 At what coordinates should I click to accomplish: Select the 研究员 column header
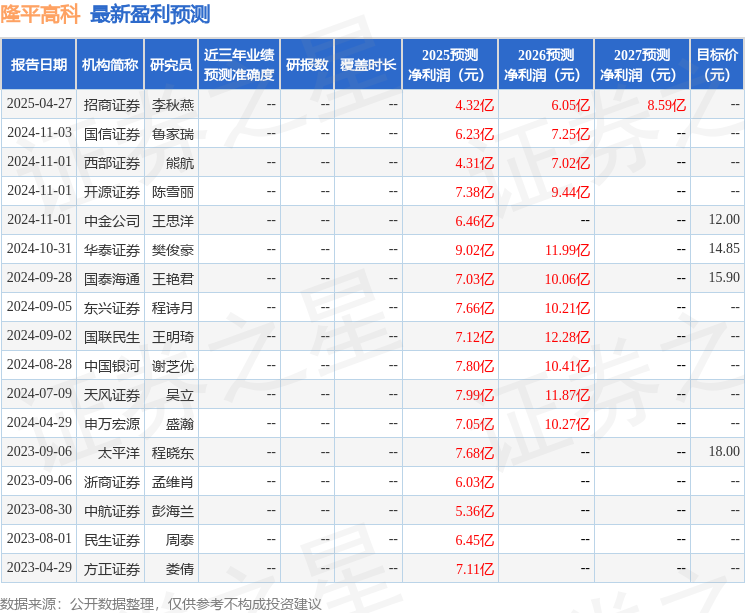tap(171, 65)
